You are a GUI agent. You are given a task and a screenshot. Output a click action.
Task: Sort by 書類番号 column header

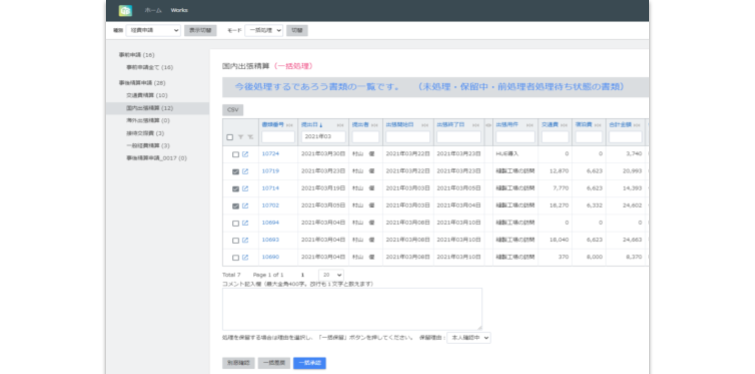pos(273,125)
